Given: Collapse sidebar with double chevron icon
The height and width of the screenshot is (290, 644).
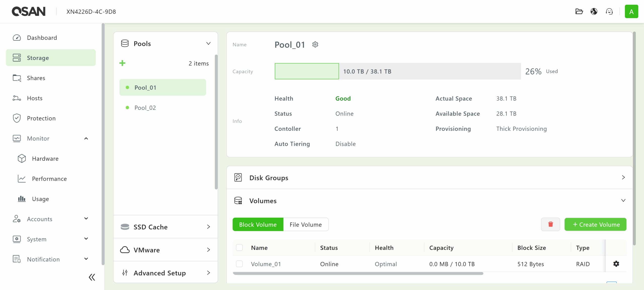Looking at the screenshot, I should pos(92,277).
